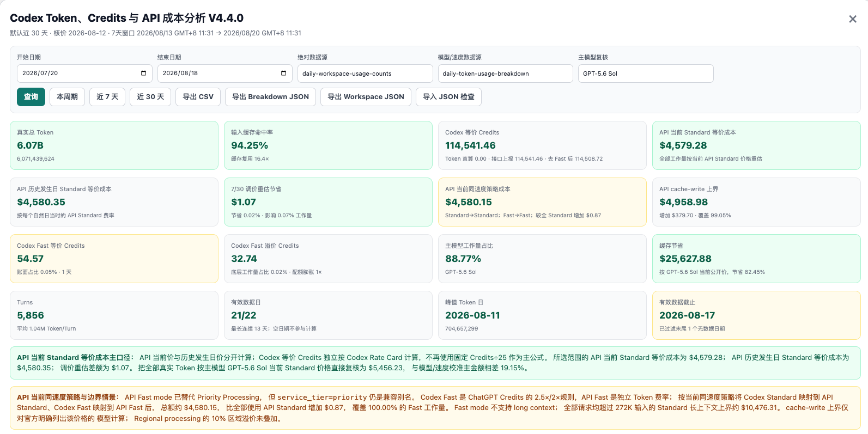Click the 主模型复核 label
Screen dimensions: 868x434
click(x=593, y=57)
